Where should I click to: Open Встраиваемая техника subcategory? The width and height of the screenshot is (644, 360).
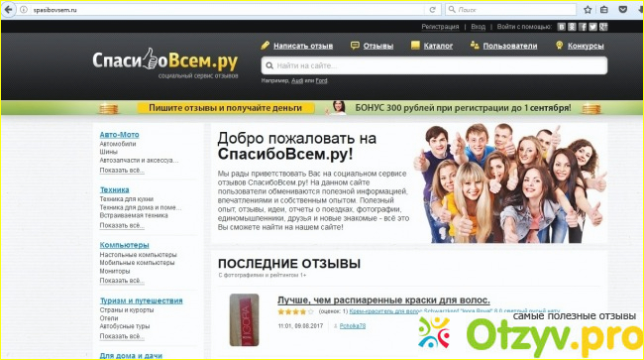(134, 215)
